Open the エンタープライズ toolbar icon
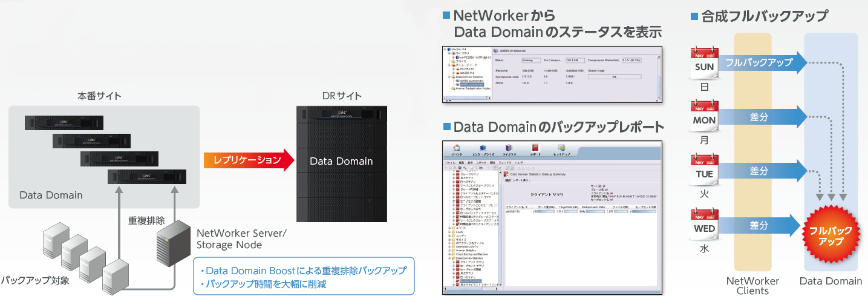This screenshot has height=296, width=868. click(x=483, y=150)
